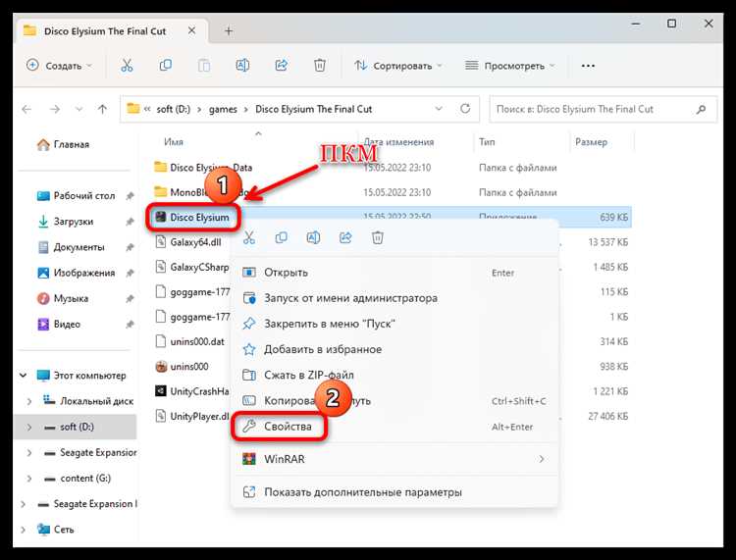
Task: Sort by the Размер column header
Action: click(x=592, y=141)
